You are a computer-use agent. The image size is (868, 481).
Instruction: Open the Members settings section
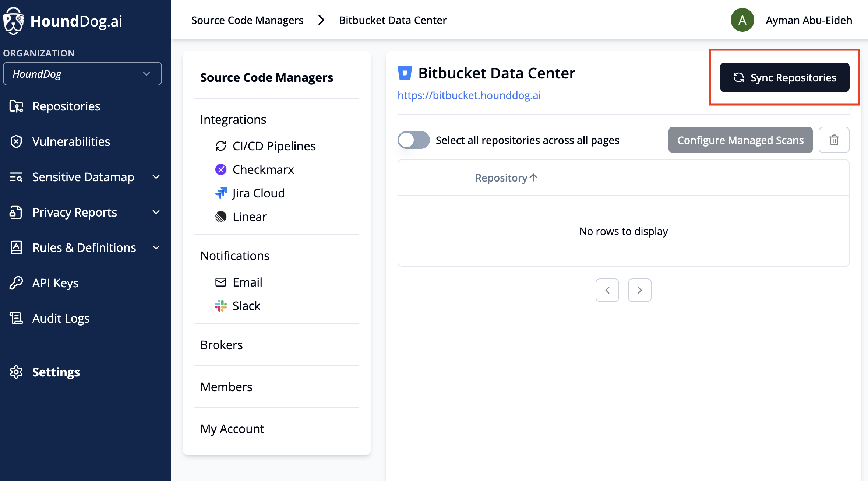(x=226, y=387)
